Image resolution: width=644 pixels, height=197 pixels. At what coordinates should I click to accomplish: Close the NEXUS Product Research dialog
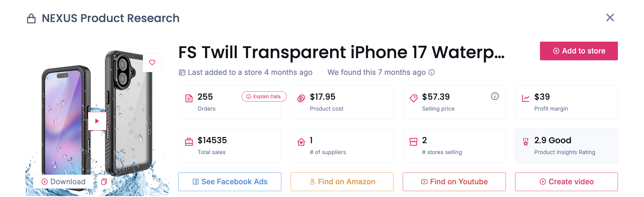(x=610, y=18)
